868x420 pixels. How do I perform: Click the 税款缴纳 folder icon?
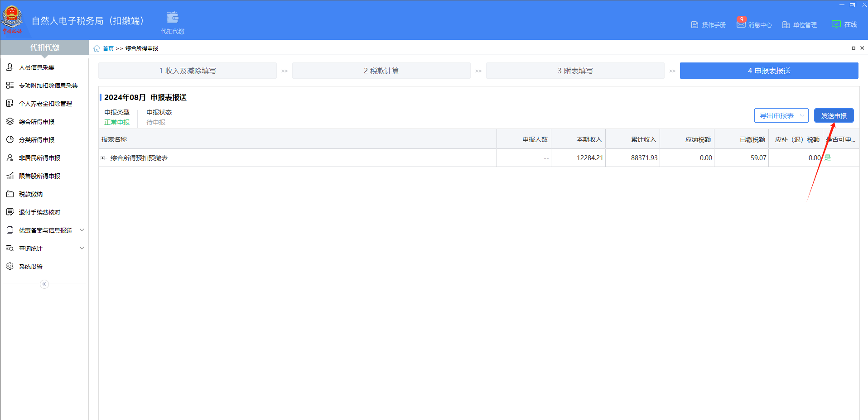pyautogui.click(x=10, y=194)
